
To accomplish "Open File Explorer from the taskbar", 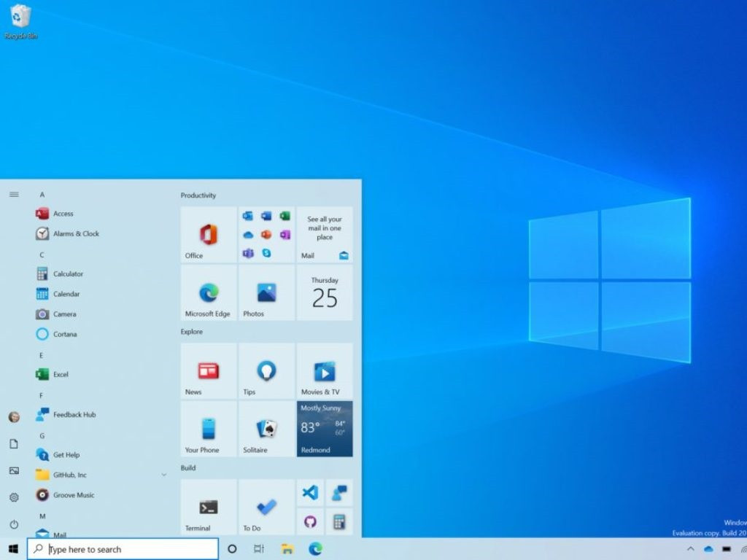I will [285, 548].
